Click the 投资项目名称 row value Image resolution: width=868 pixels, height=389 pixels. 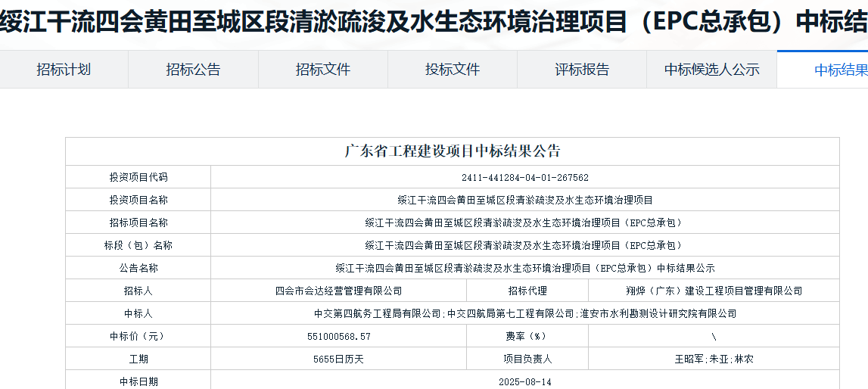[525, 200]
